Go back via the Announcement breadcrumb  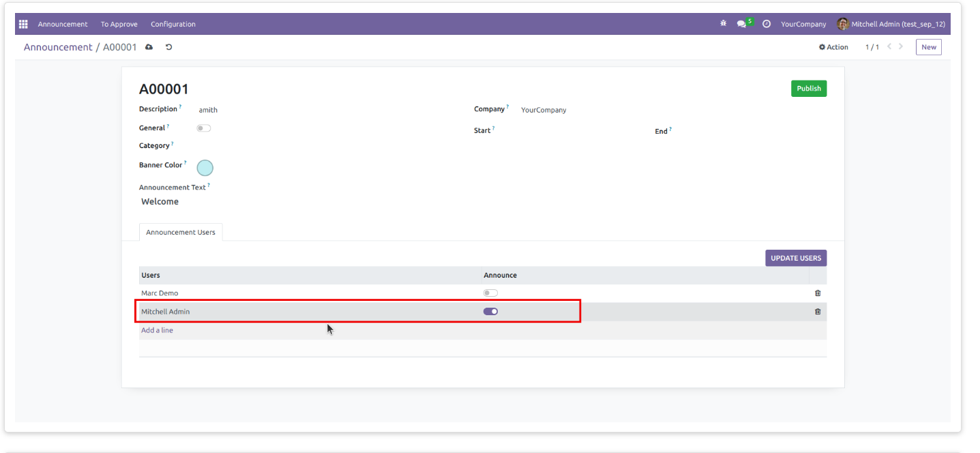click(58, 47)
